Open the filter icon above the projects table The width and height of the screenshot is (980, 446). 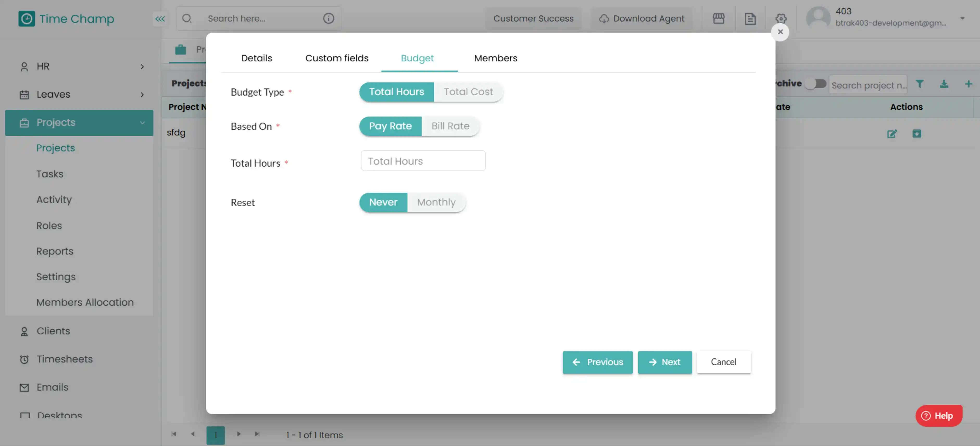coord(920,84)
